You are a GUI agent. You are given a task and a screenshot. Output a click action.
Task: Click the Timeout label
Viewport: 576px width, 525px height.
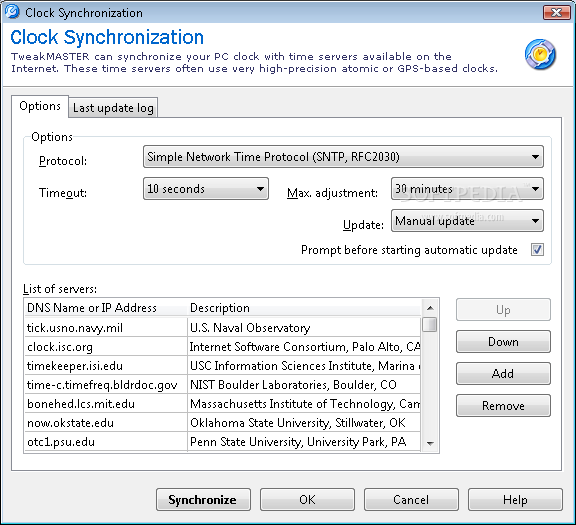[63, 193]
